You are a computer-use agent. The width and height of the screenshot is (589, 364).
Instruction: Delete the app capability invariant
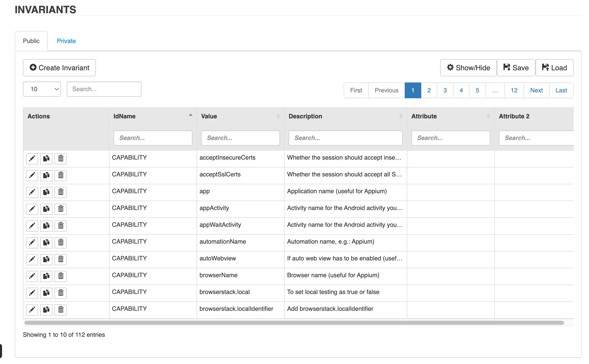point(61,192)
